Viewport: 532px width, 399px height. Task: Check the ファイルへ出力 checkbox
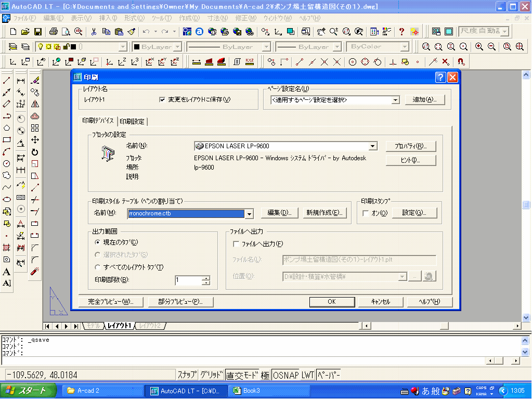pos(236,244)
